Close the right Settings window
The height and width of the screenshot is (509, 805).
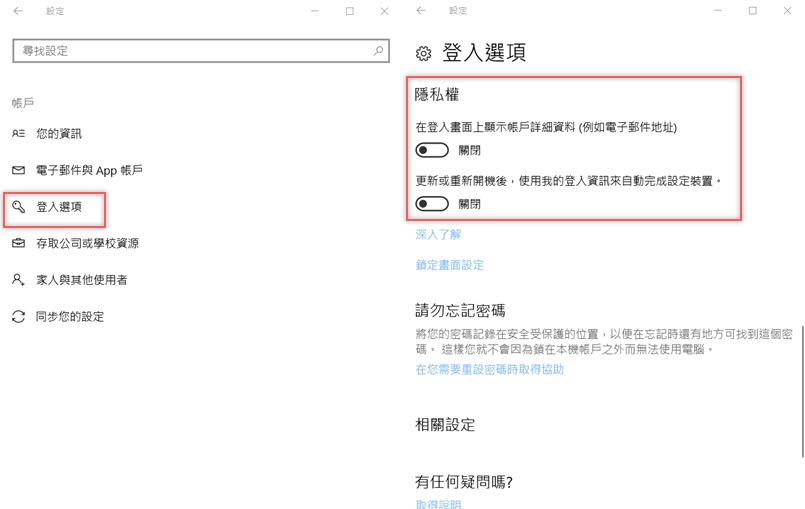pyautogui.click(x=787, y=10)
